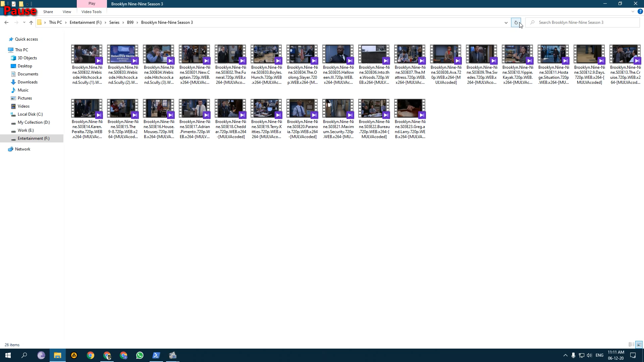Image resolution: width=644 pixels, height=362 pixels.
Task: Select S03E06 Into the Woods video
Action: pos(374,65)
